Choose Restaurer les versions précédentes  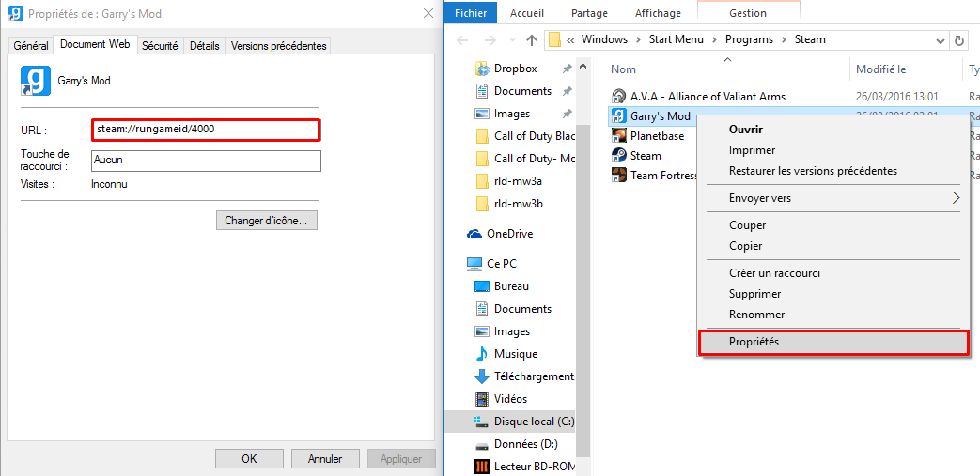[833, 171]
